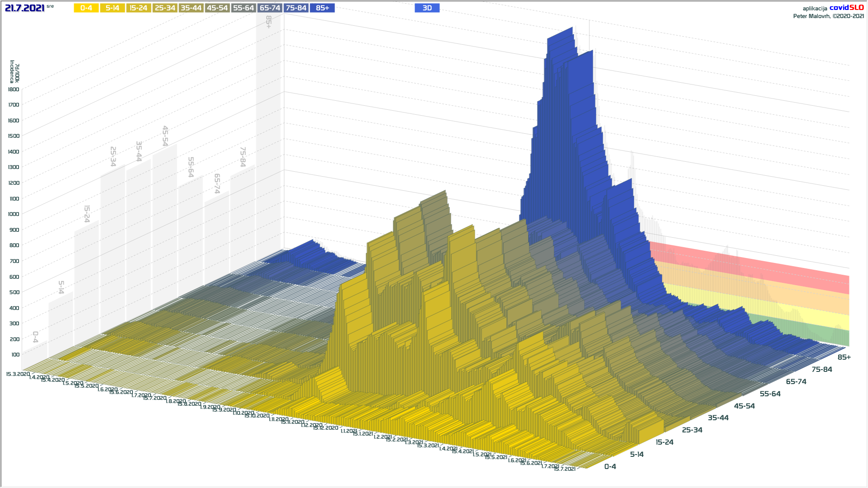This screenshot has height=488, width=868.
Task: Click the Peter Malovrh copyright text
Action: coord(828,16)
